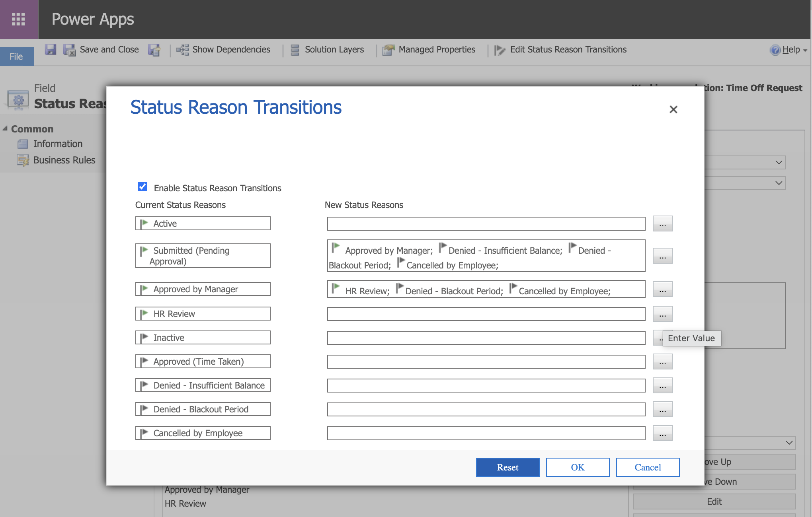812x517 pixels.
Task: Uncheck Enable Status Reason Transitions checkbox
Action: pyautogui.click(x=142, y=187)
